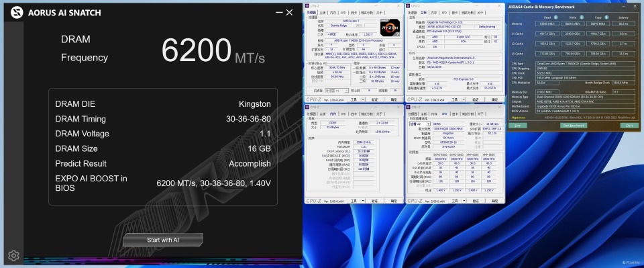The height and width of the screenshot is (268, 644).
Task: Click the L3 Cache Copy result field in AIDA64
Action: point(598,54)
